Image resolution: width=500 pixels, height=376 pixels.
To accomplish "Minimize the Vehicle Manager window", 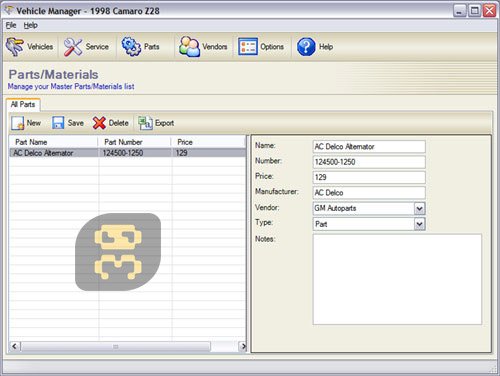I will point(459,11).
